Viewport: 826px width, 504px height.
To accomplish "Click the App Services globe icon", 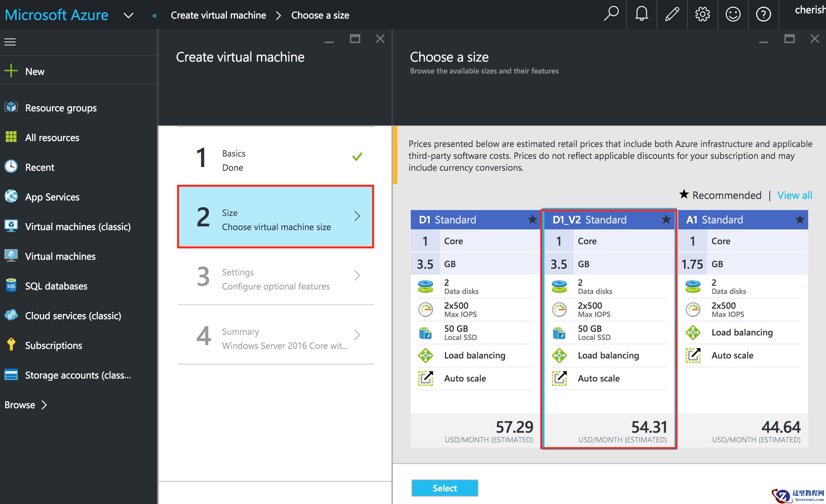I will pyautogui.click(x=11, y=196).
